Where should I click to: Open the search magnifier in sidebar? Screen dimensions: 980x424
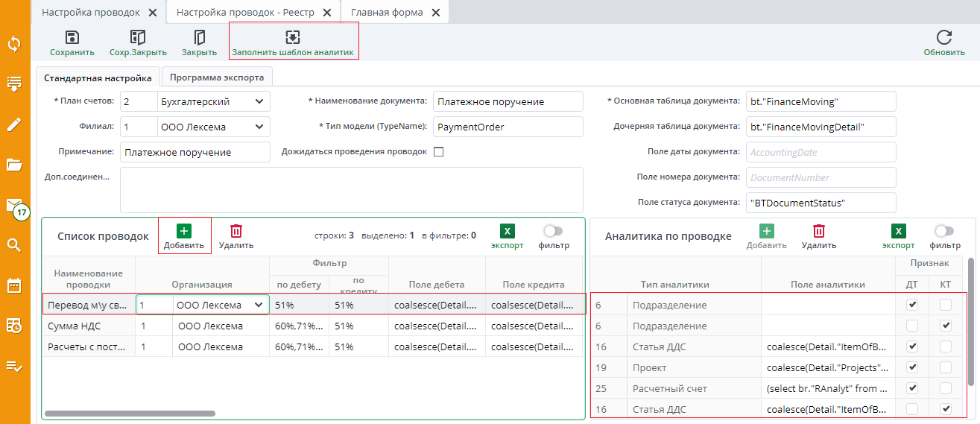[x=14, y=245]
